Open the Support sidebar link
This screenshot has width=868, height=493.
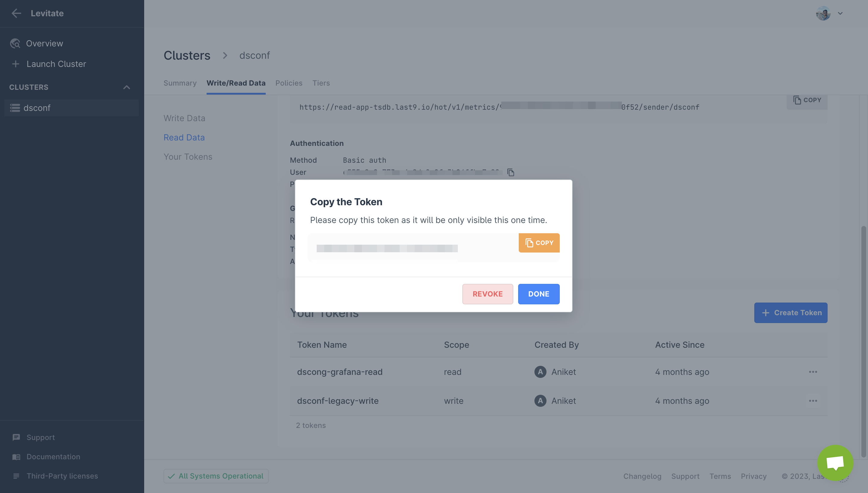point(40,437)
